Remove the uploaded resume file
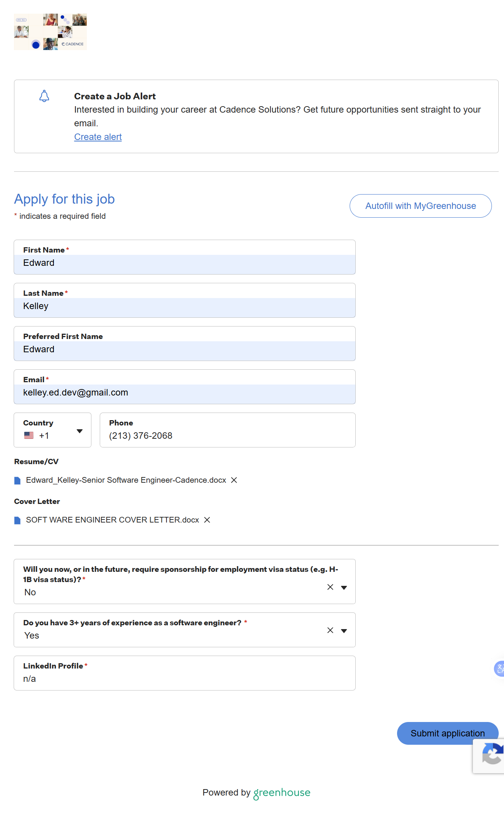504x813 pixels. coord(234,480)
